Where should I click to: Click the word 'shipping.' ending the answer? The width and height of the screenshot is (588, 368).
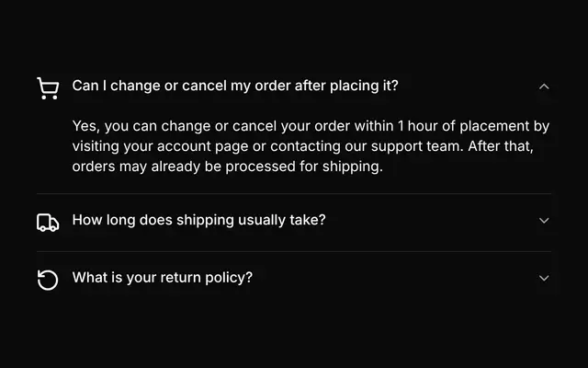[353, 167]
